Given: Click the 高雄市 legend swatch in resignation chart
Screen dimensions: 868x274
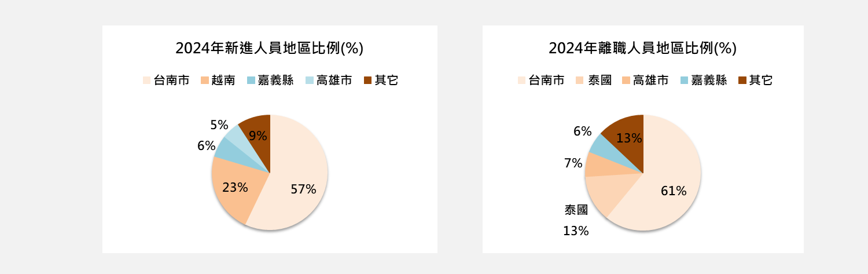Looking at the screenshot, I should pos(626,81).
